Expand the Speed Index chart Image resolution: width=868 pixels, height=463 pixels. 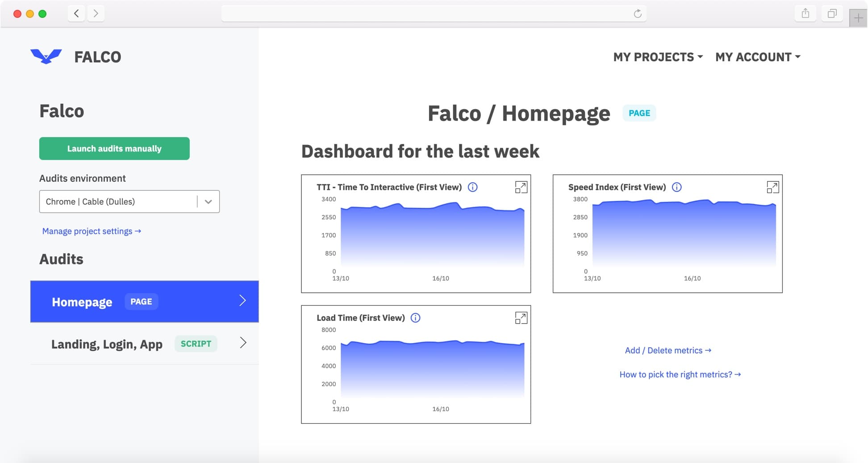point(773,187)
